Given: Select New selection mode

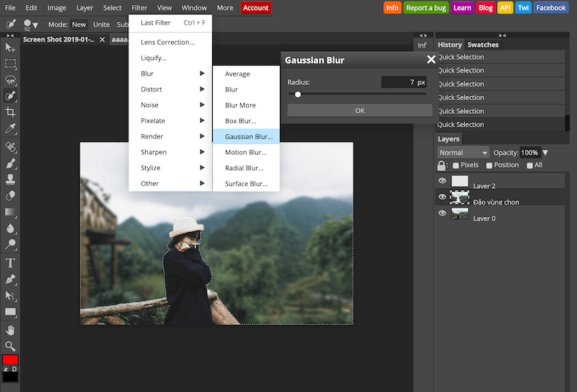Looking at the screenshot, I should click(79, 24).
